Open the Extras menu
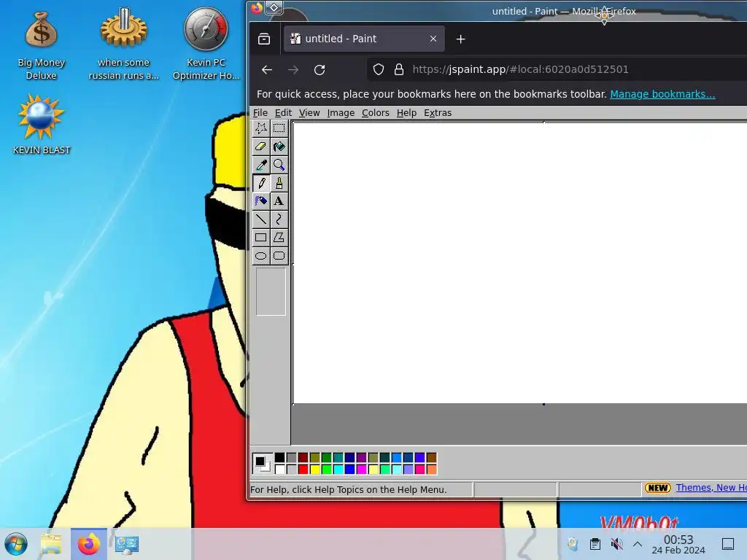 [x=438, y=113]
